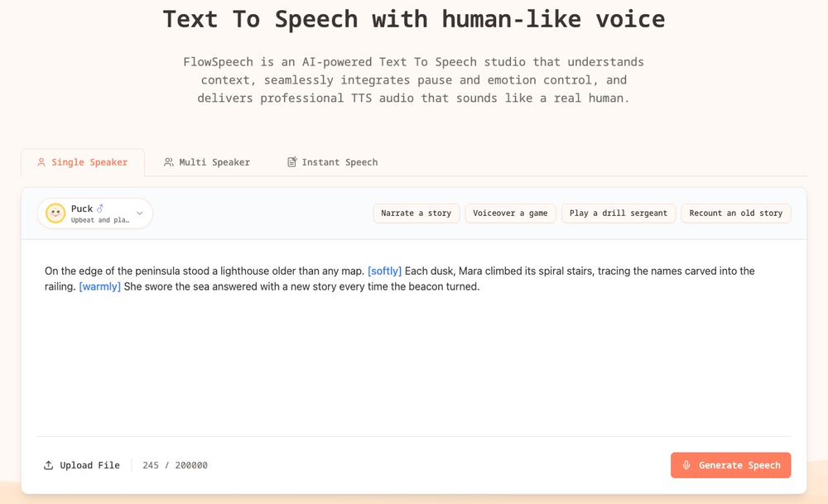This screenshot has height=504, width=828.
Task: Click the Recount an old story preset
Action: tap(735, 213)
